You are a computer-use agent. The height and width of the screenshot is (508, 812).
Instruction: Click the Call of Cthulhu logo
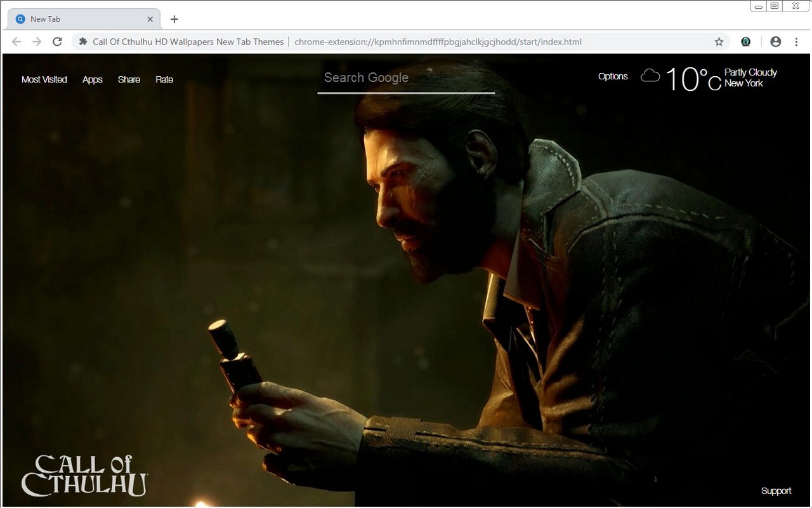click(x=84, y=475)
